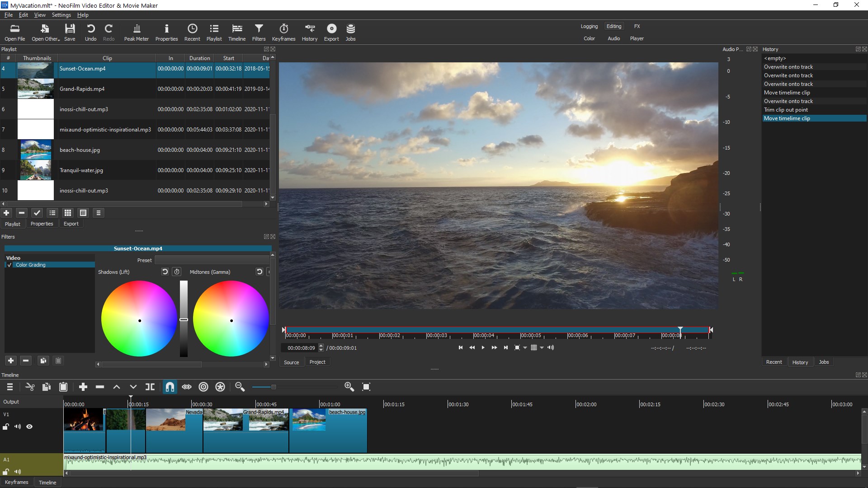The height and width of the screenshot is (488, 868).
Task: Click the ripple all tracks icon
Action: pyautogui.click(x=220, y=387)
